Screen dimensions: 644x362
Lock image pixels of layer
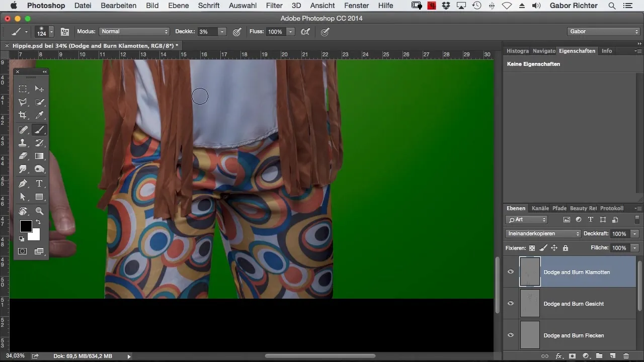(543, 248)
